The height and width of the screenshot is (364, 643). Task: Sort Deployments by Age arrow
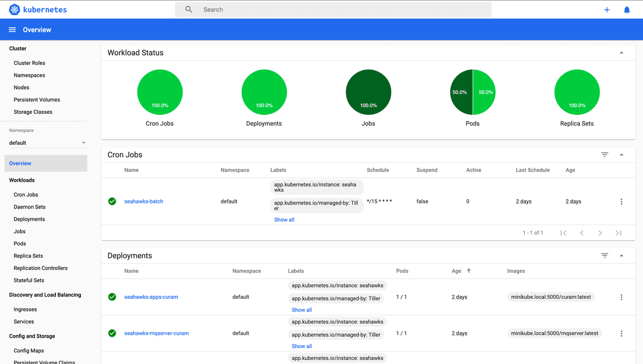click(x=469, y=271)
